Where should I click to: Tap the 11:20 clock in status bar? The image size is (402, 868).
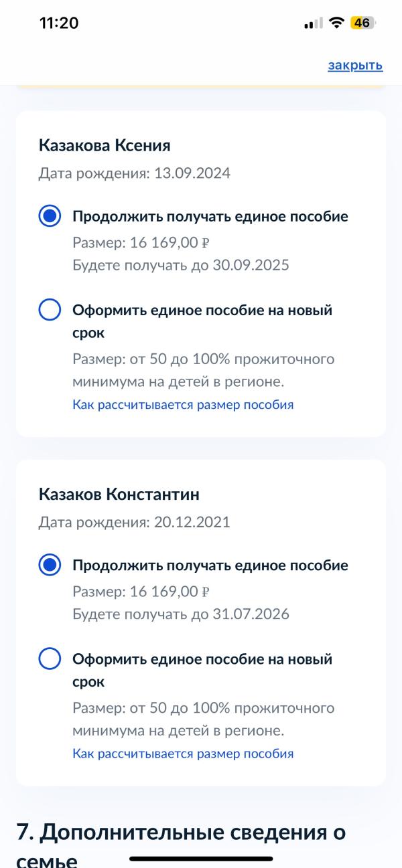(59, 23)
